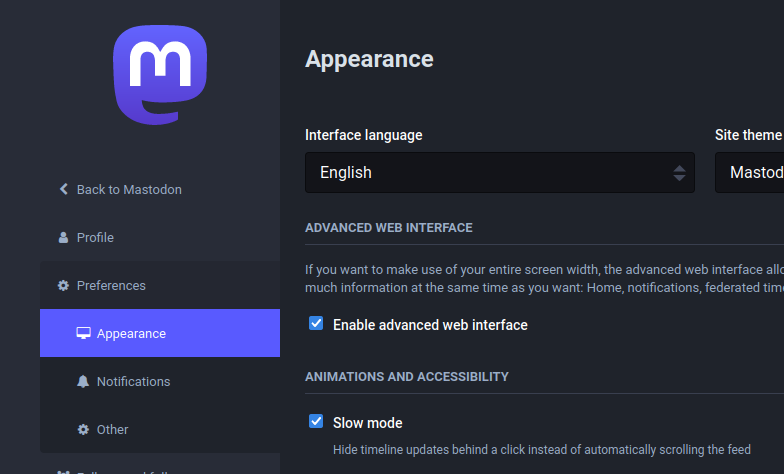Click the gear icon beside Other
784x474 pixels.
click(84, 429)
